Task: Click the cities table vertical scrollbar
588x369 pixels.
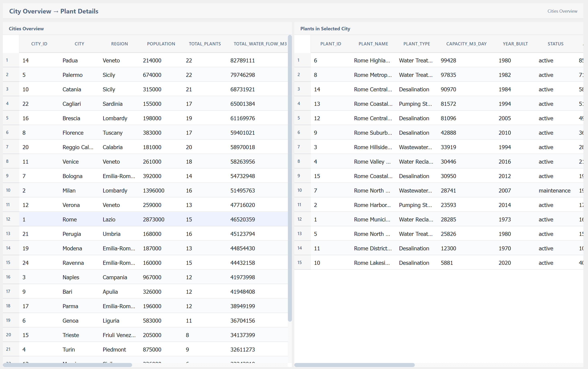Action: click(290, 178)
